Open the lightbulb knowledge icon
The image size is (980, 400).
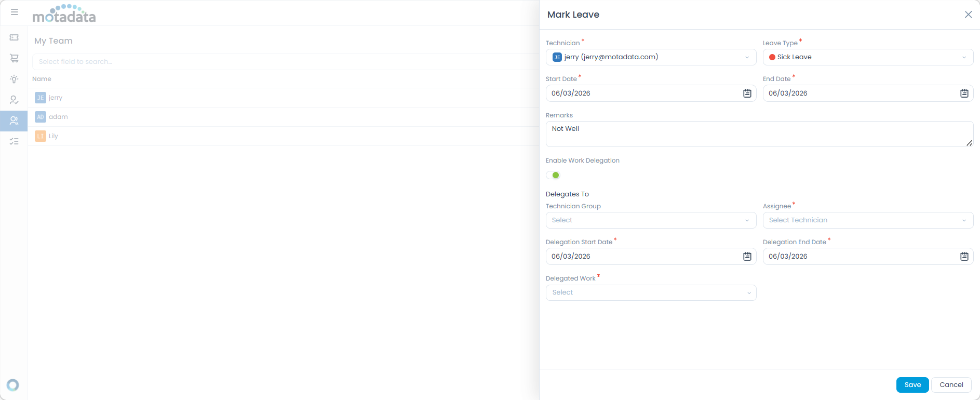pos(14,79)
